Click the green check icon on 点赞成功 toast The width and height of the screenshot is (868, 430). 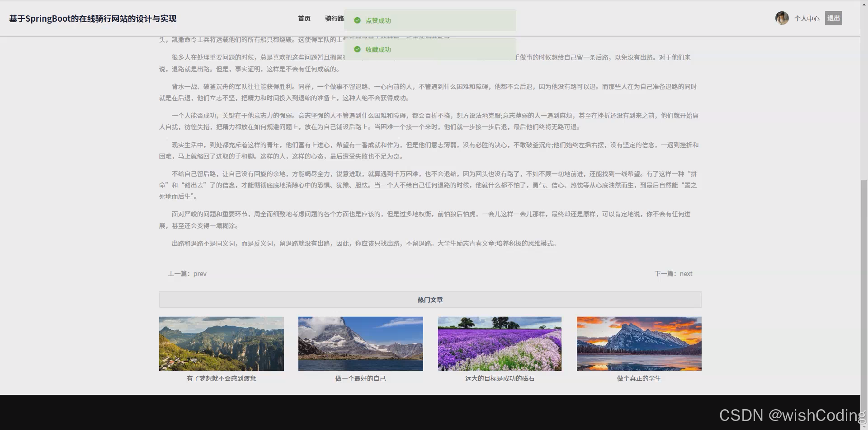point(357,20)
